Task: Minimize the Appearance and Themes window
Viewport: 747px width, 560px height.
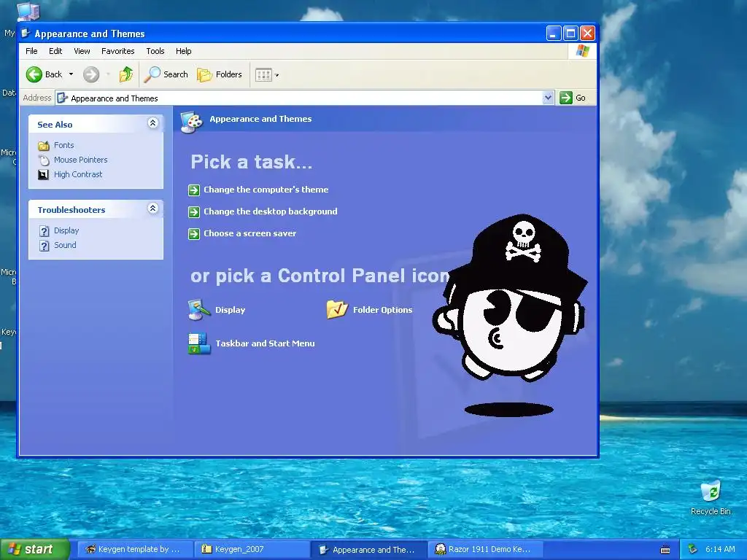Action: [x=553, y=34]
